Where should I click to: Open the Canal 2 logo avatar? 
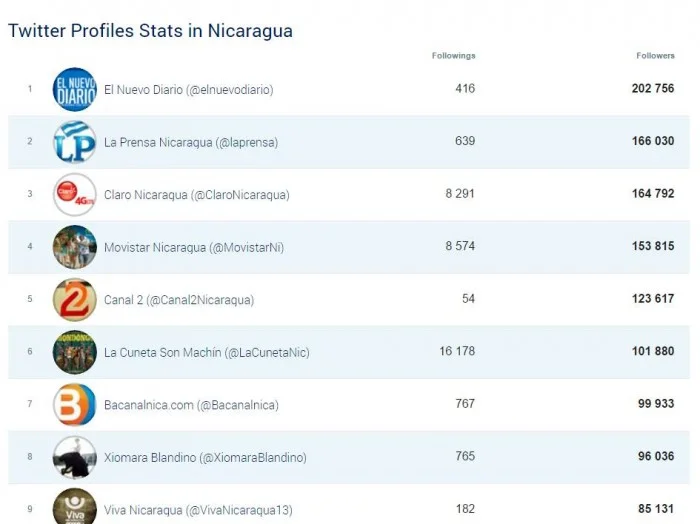click(75, 299)
